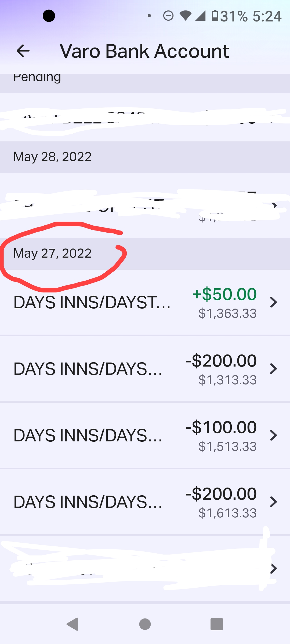Tap the cellular signal icon

[x=200, y=16]
